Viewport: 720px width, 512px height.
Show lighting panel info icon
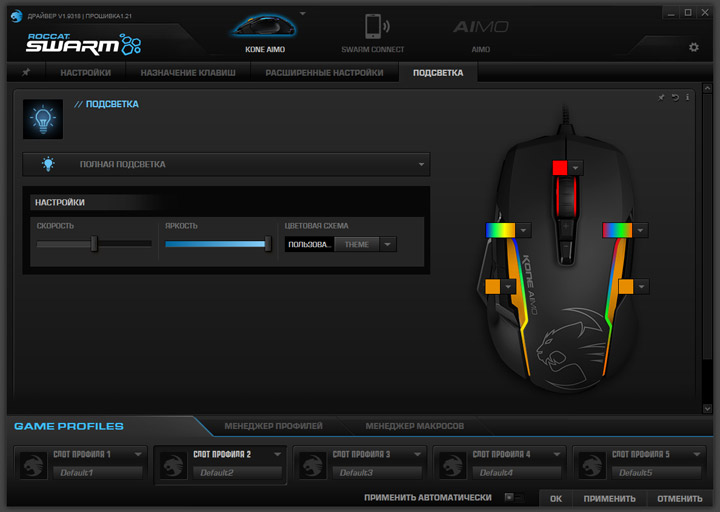(x=687, y=97)
